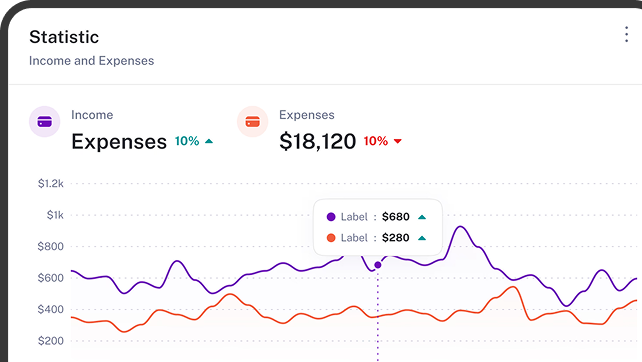Click the $18,120 expenses value
This screenshot has height=362, width=642.
click(x=317, y=141)
